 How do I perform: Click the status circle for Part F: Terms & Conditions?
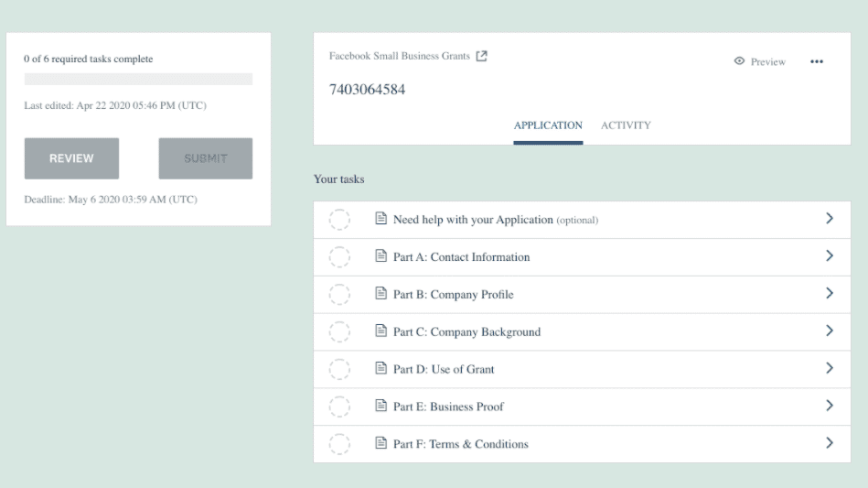tap(339, 444)
